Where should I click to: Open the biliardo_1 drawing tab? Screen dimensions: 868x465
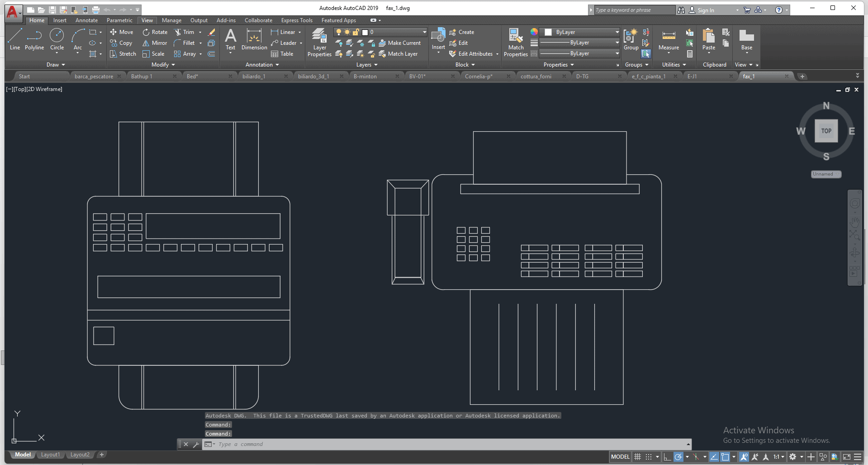click(254, 77)
